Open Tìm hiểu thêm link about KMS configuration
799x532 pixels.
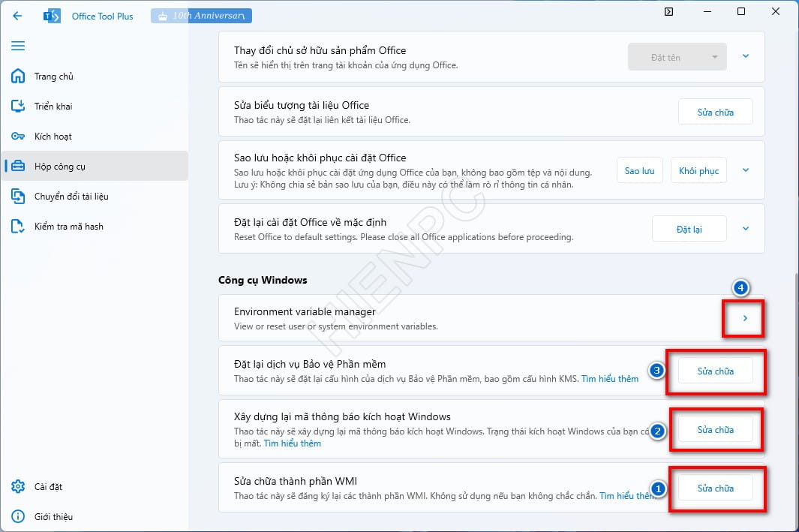[x=610, y=379]
